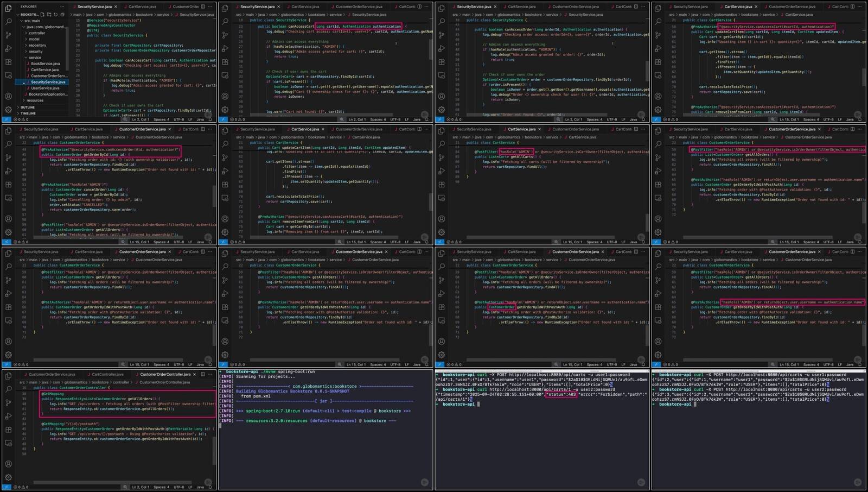Expand the OUTLINE section
868x492 pixels.
[26, 108]
